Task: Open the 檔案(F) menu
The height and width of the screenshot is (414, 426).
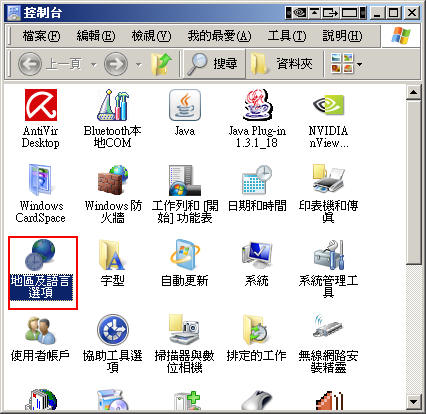Action: pos(41,35)
